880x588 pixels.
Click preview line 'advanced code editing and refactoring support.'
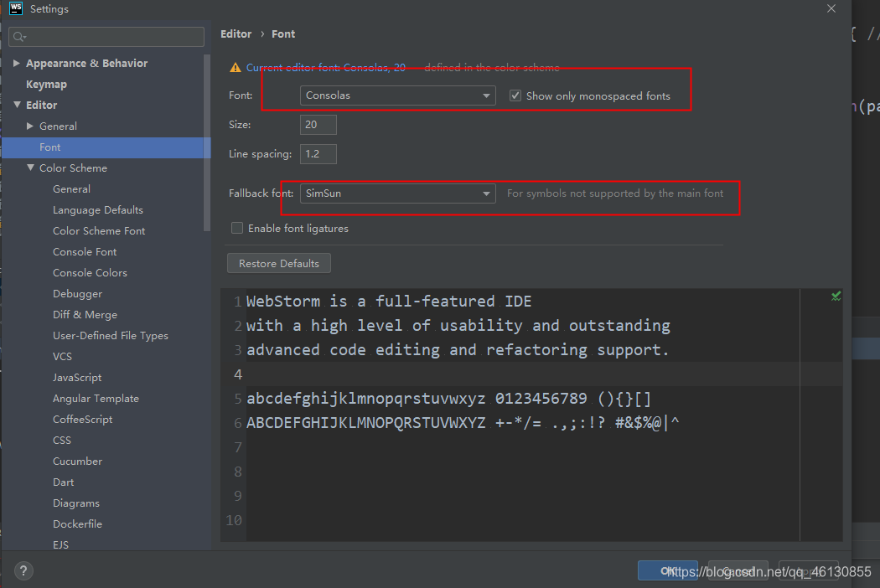click(x=458, y=350)
